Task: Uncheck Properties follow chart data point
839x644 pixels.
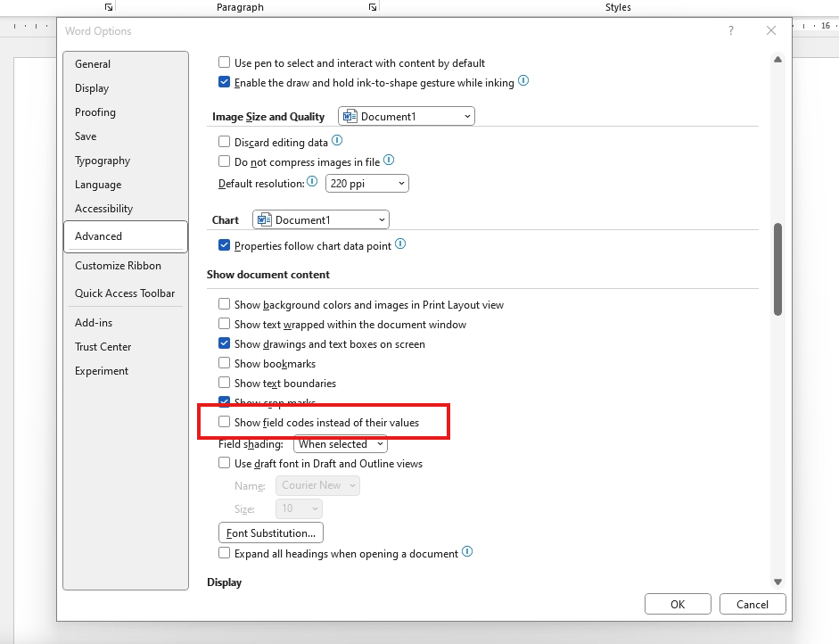Action: tap(224, 245)
